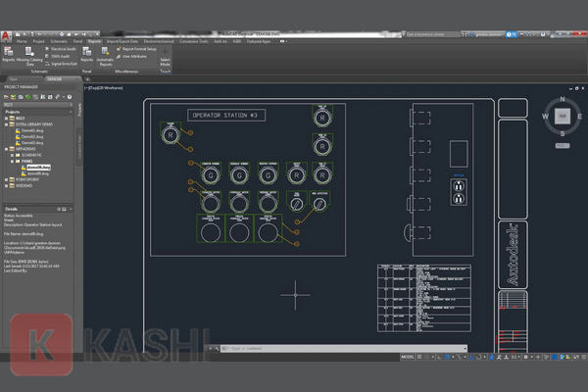Toggle polar tracking in status bar
The image size is (588, 392).
[x=447, y=357]
